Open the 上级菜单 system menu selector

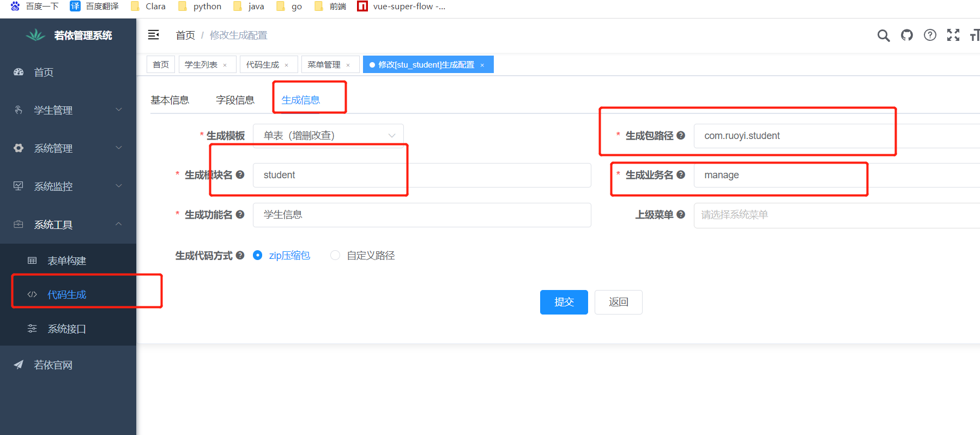click(837, 215)
